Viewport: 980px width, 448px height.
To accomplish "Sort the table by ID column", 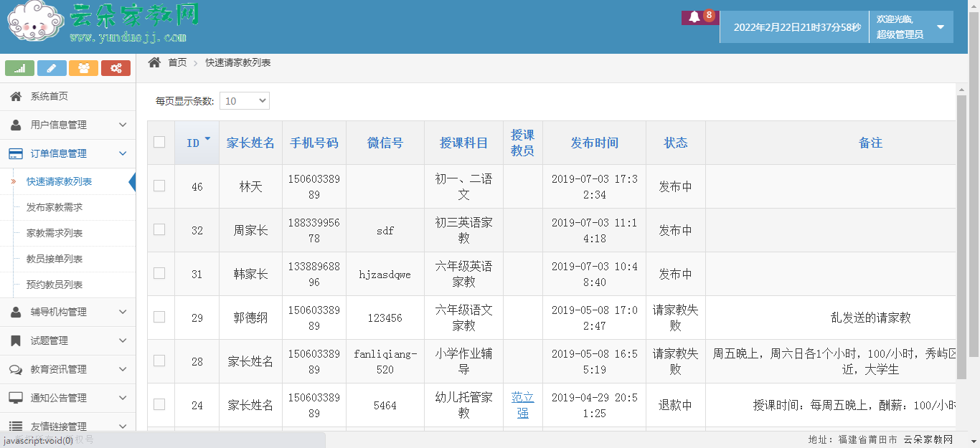I will click(x=197, y=143).
